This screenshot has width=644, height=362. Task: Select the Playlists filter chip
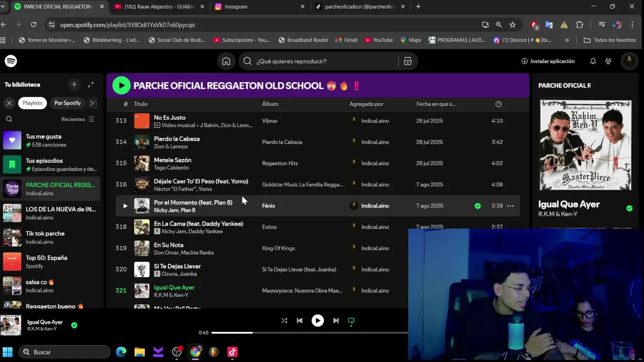pyautogui.click(x=32, y=103)
